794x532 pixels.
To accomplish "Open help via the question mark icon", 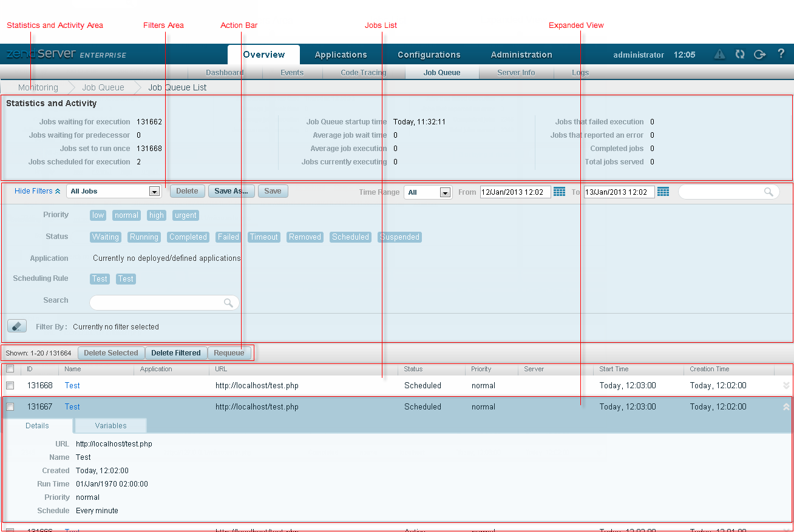I will pyautogui.click(x=781, y=53).
